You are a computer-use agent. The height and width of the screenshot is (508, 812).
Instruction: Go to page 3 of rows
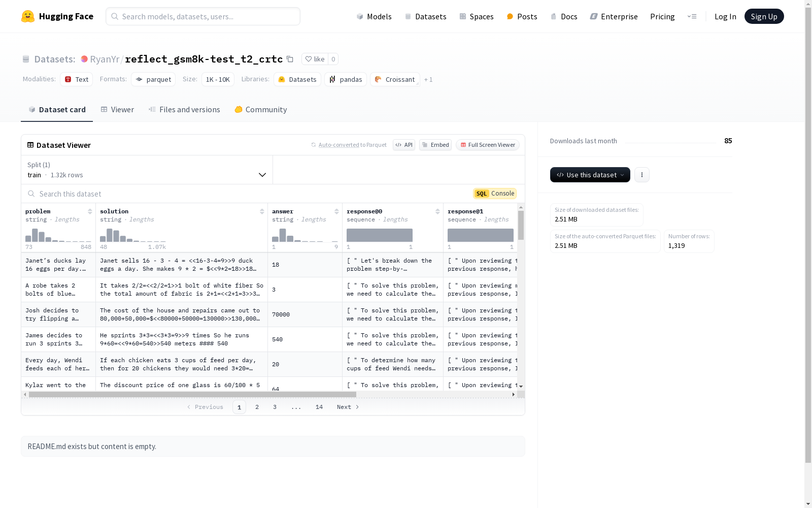tap(275, 407)
